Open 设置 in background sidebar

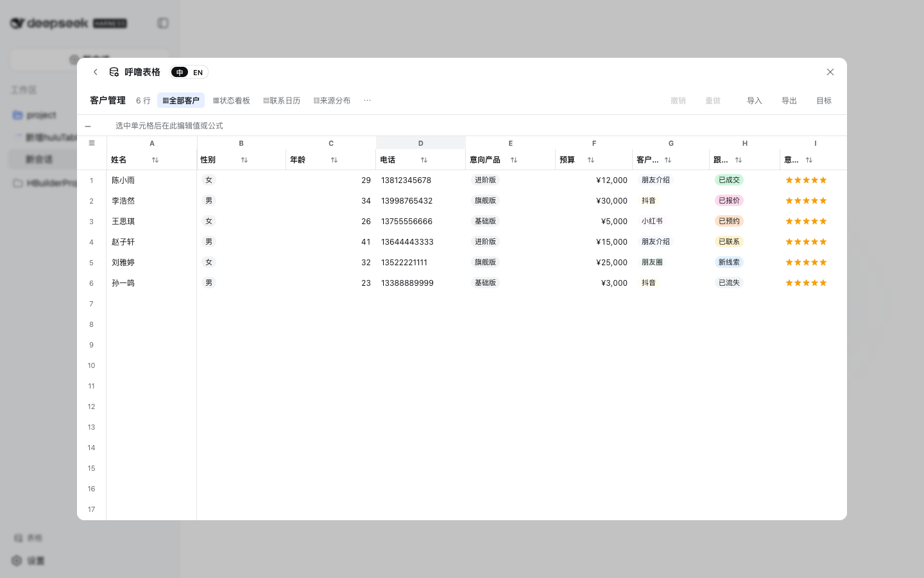tap(29, 561)
